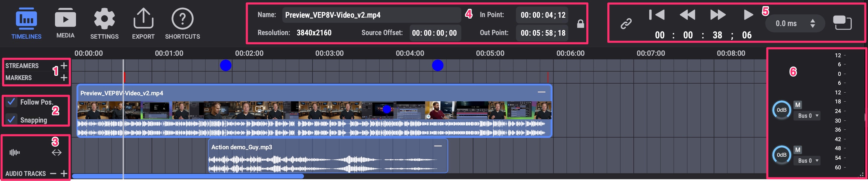The width and height of the screenshot is (868, 181).
Task: Uncheck the Follow Pos. checkbox
Action: [x=11, y=102]
